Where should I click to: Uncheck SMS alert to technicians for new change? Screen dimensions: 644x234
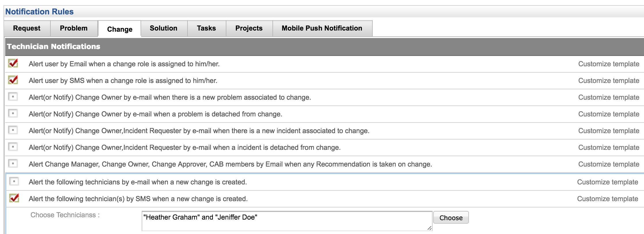[14, 198]
